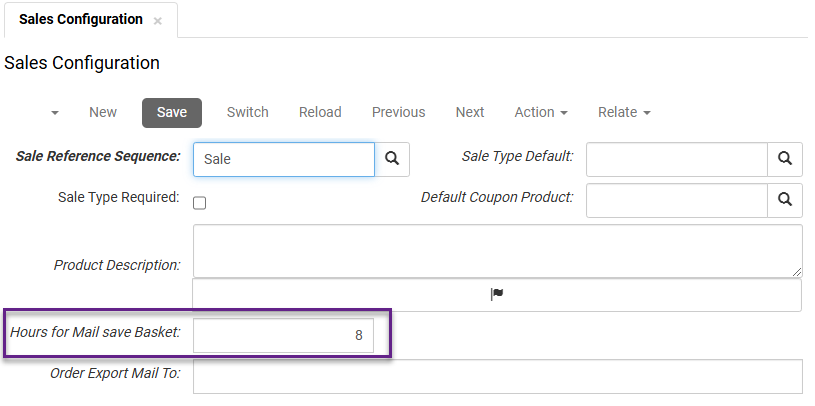Click the Order Export Mail To field

497,376
